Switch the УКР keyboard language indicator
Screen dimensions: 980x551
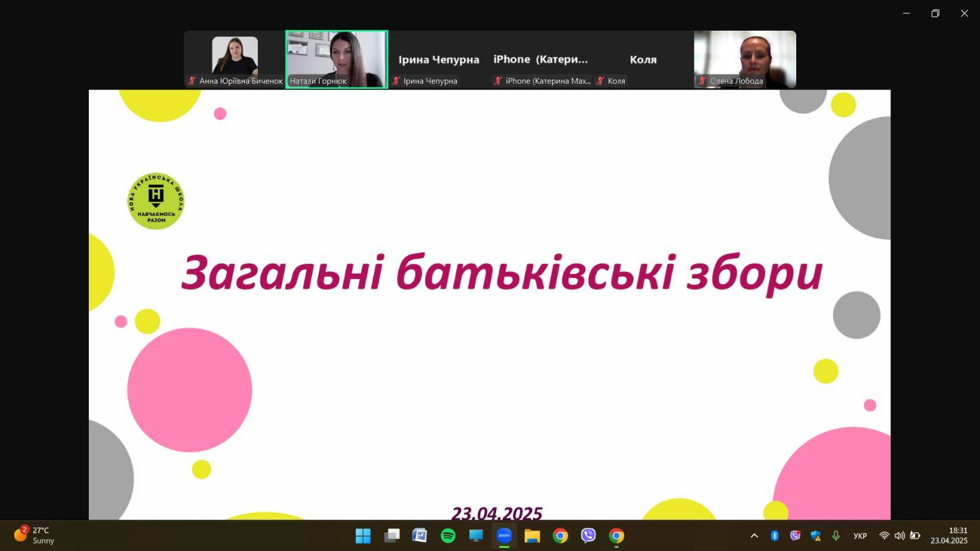coord(860,536)
